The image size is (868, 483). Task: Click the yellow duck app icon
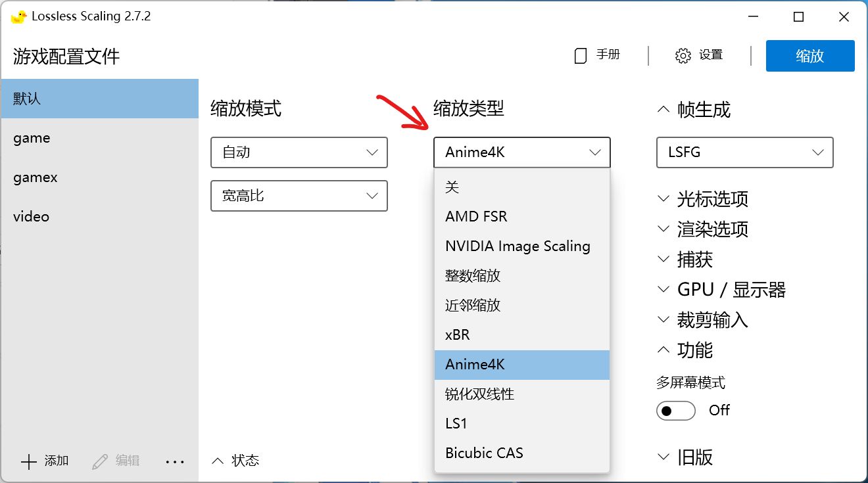pyautogui.click(x=18, y=17)
